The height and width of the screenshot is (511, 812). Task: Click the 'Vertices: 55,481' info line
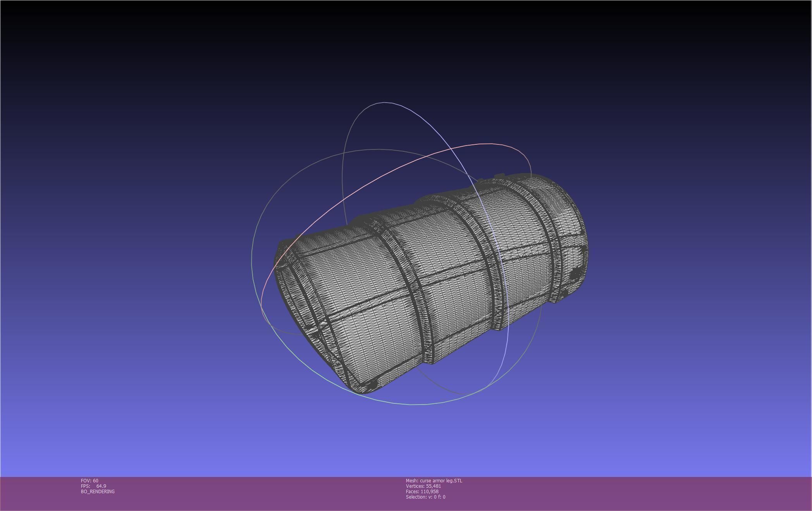pyautogui.click(x=423, y=486)
